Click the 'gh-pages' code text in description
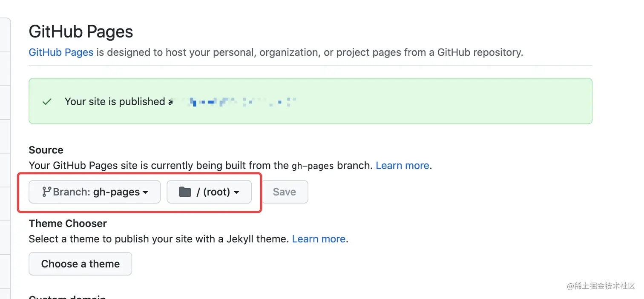This screenshot has width=644, height=299. click(313, 166)
